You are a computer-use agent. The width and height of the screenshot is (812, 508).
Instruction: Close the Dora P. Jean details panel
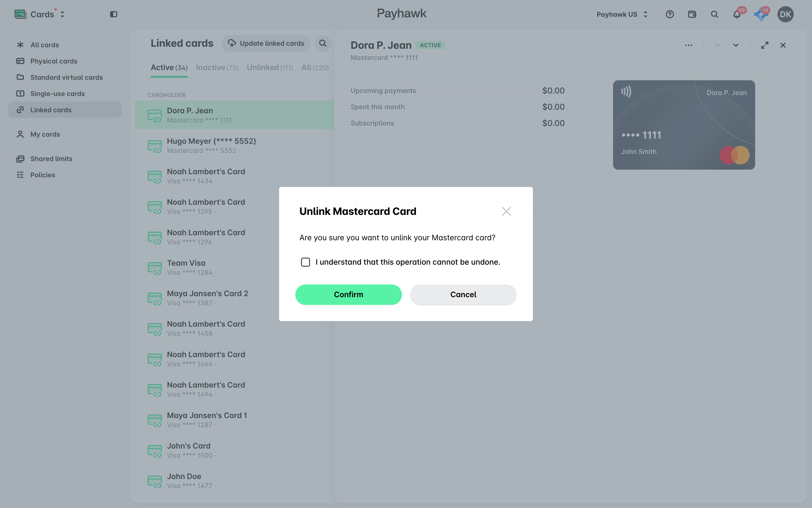point(783,45)
